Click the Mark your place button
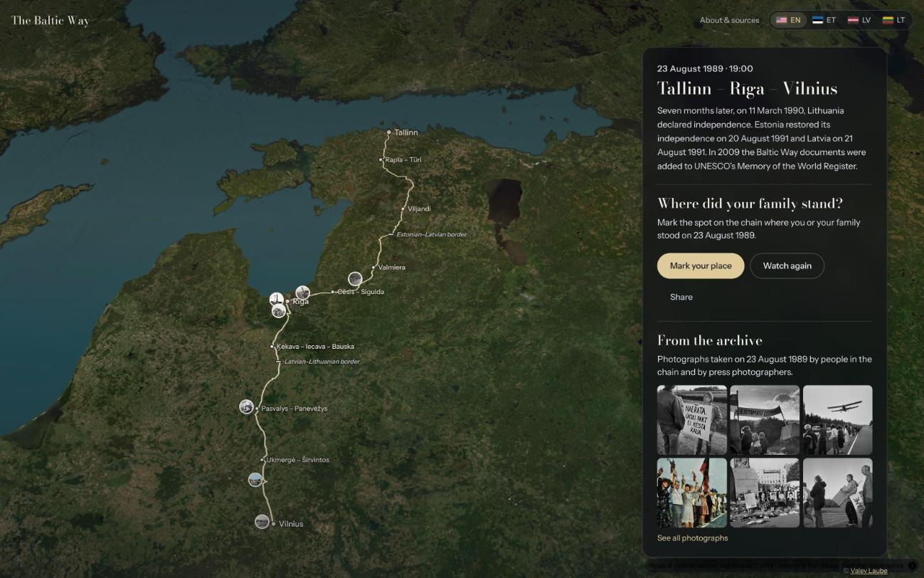Viewport: 924px width, 578px height. click(701, 266)
